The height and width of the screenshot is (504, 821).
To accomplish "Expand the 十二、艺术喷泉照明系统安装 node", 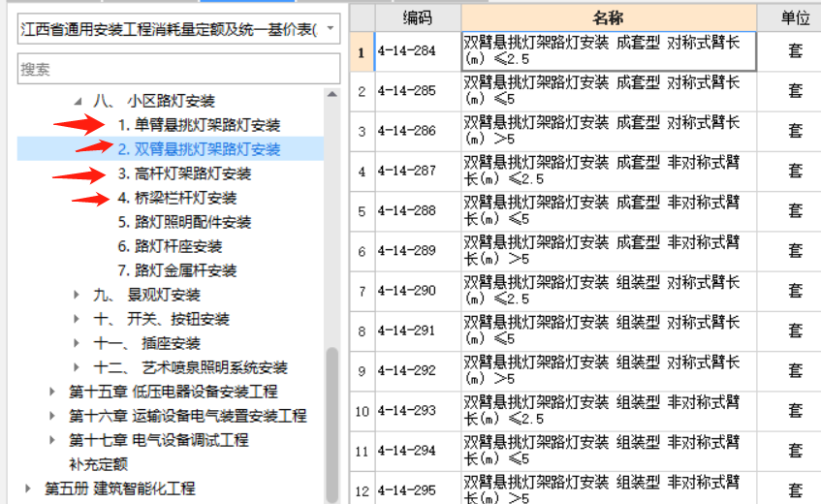I will click(x=77, y=367).
